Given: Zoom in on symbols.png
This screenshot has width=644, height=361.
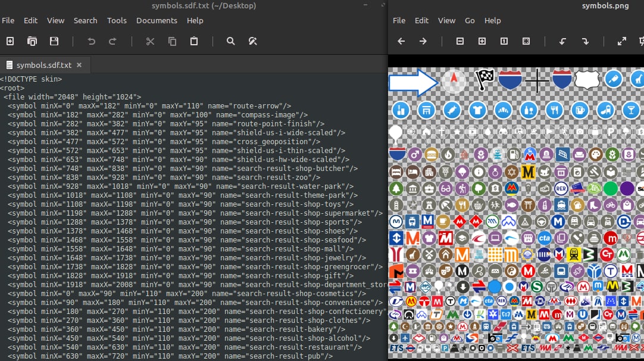Looking at the screenshot, I should (482, 41).
